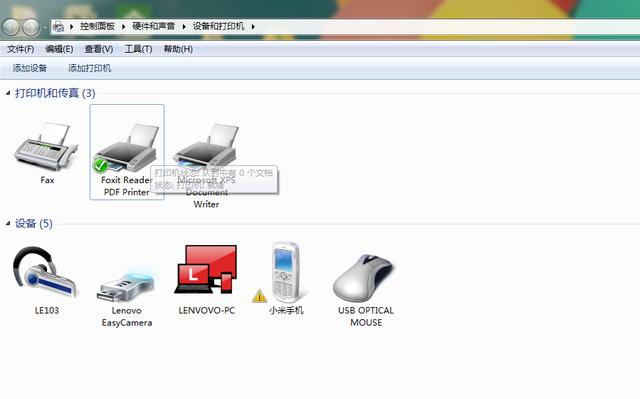Expand breadcrumb arrow after 硬件和声音
640x399 pixels.
pyautogui.click(x=184, y=27)
